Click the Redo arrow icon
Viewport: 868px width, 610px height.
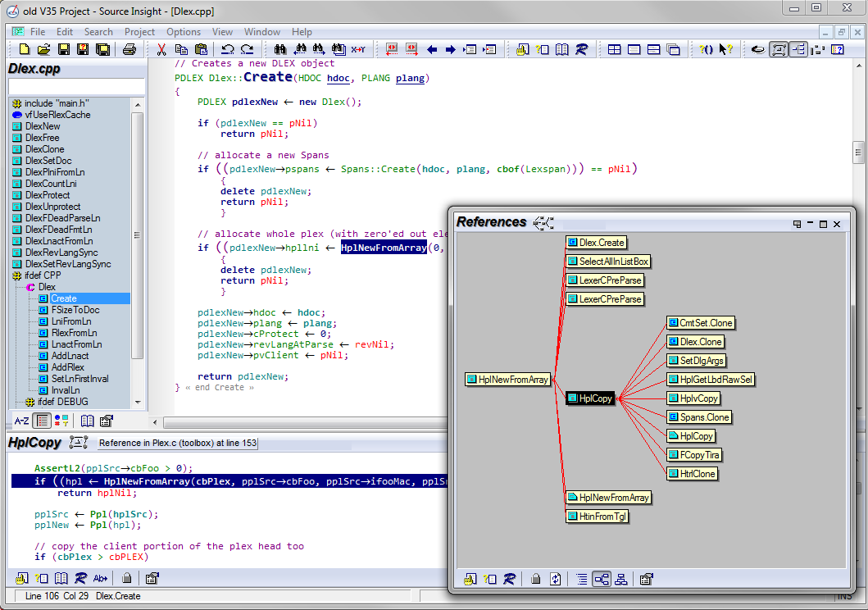click(247, 49)
